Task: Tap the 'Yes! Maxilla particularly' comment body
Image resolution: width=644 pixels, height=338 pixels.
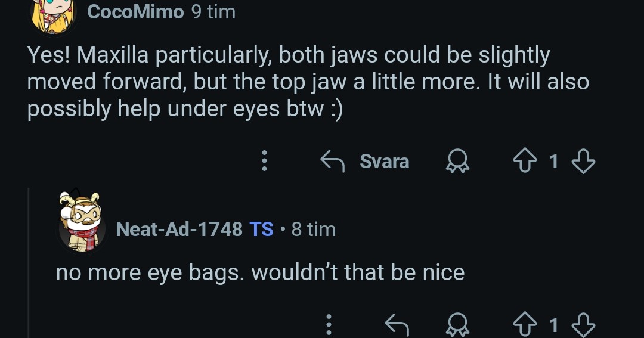Action: [x=308, y=82]
